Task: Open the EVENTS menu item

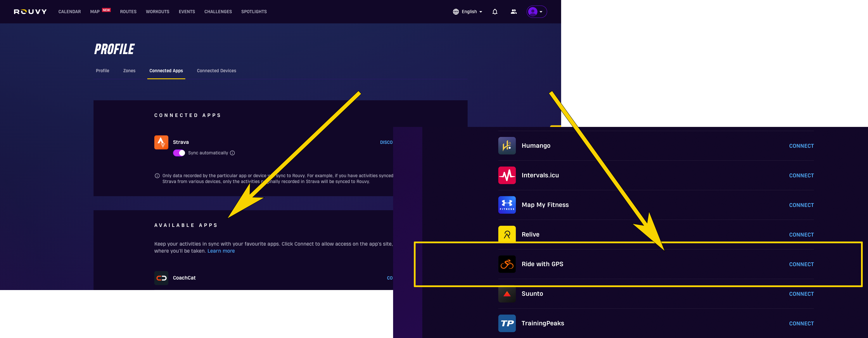Action: tap(187, 12)
